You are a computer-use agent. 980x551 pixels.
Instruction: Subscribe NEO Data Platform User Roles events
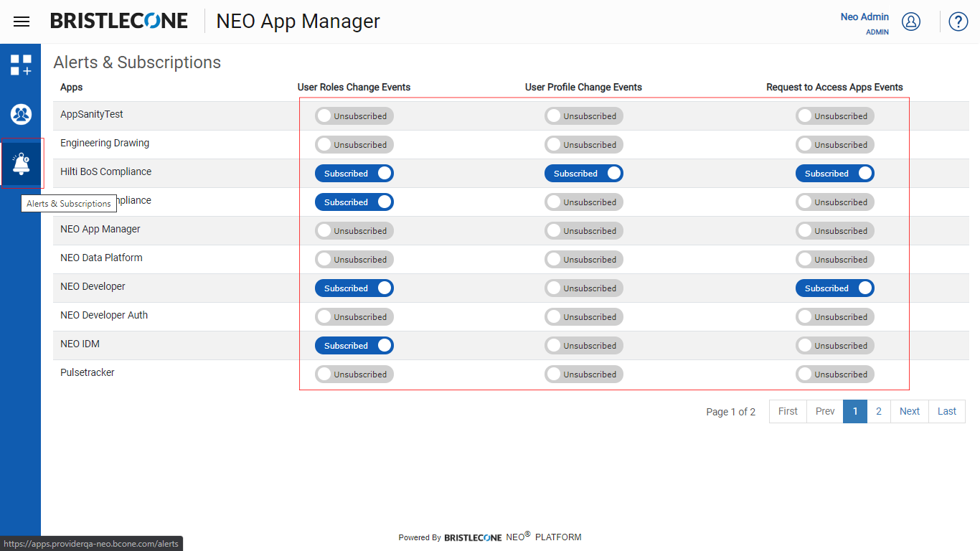tap(354, 260)
